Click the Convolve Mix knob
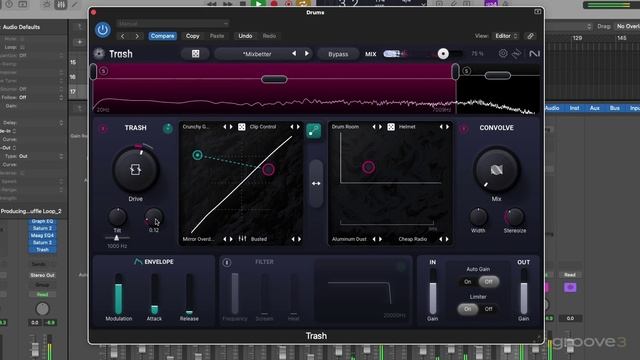Screen dimensions: 640x360 (496, 169)
